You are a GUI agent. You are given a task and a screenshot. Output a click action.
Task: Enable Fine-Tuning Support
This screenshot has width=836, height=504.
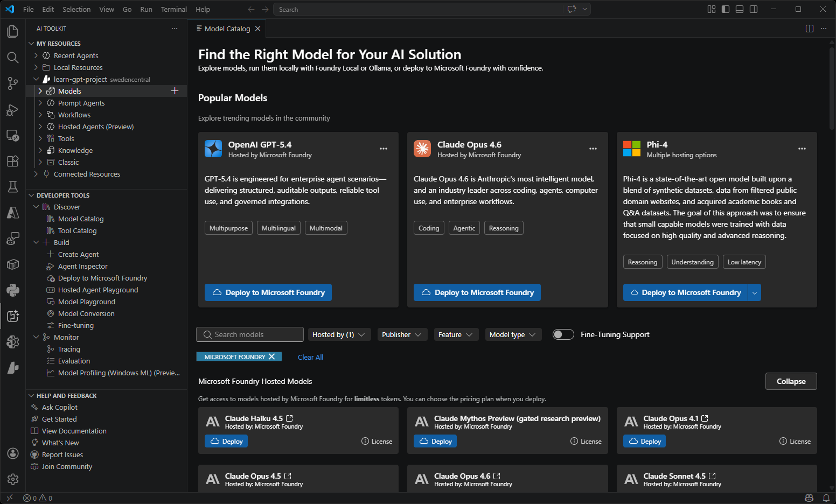pos(563,334)
